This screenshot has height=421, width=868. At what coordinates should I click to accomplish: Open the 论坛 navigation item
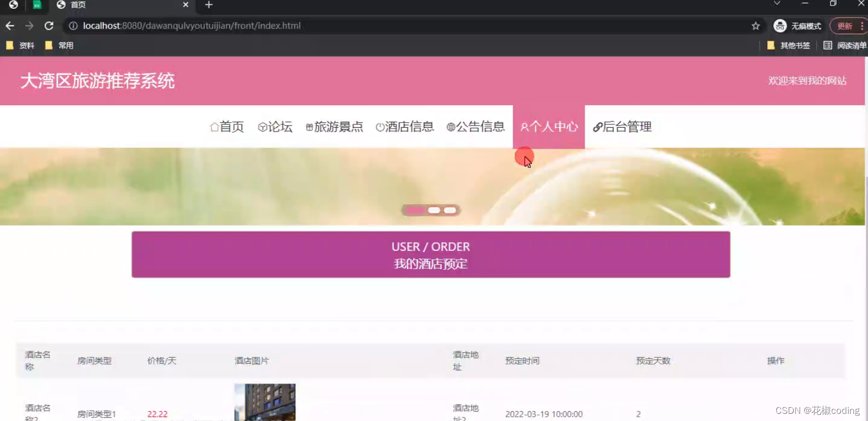275,127
